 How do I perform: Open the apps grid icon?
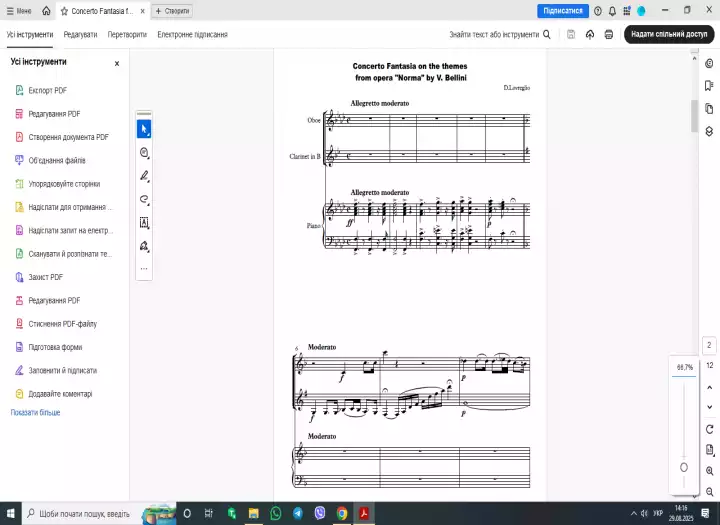pos(627,11)
